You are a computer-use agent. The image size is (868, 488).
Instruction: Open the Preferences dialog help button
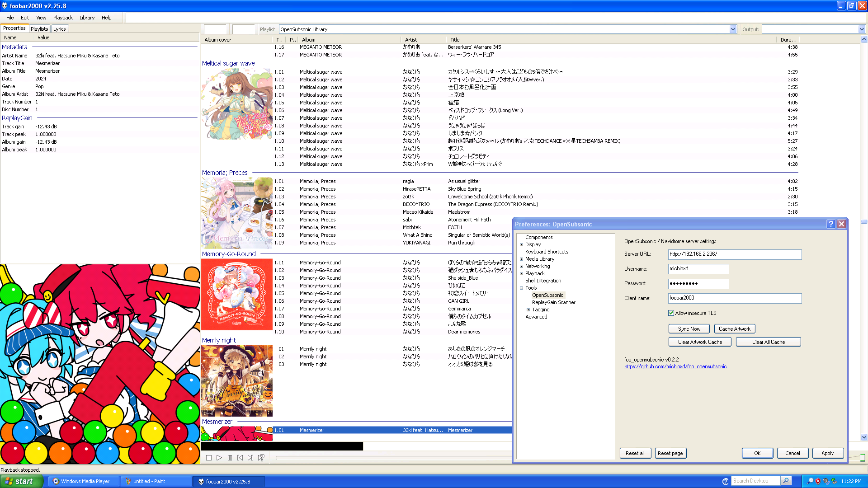(x=831, y=224)
